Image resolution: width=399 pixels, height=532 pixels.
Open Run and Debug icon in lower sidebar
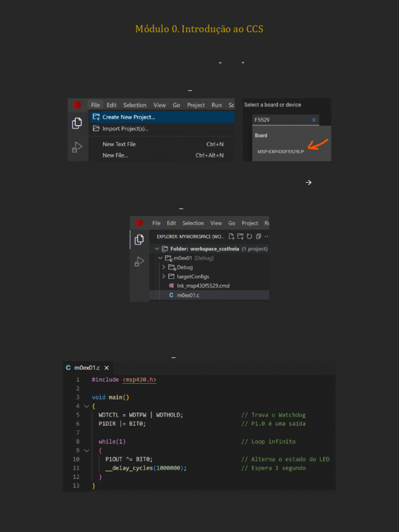[139, 262]
